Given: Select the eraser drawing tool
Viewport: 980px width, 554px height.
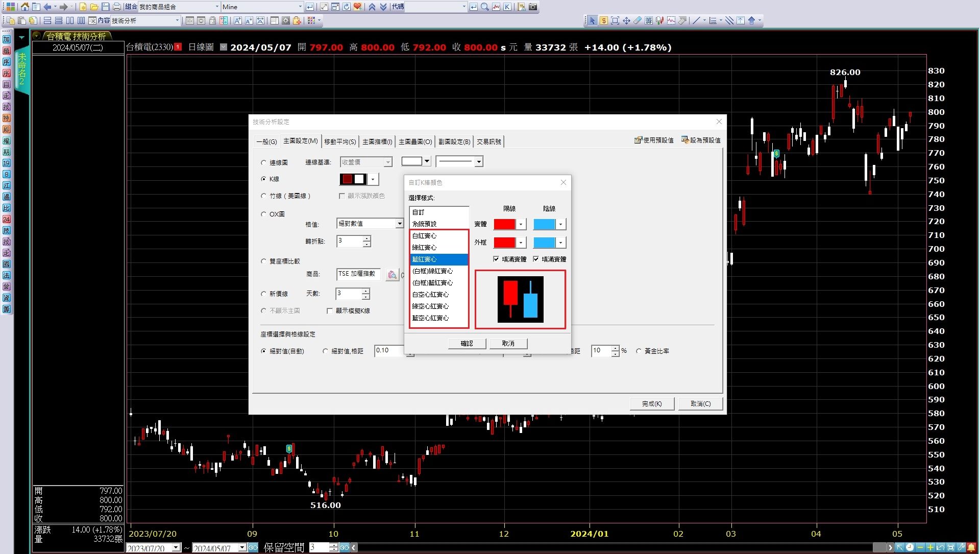Looking at the screenshot, I should 638,20.
